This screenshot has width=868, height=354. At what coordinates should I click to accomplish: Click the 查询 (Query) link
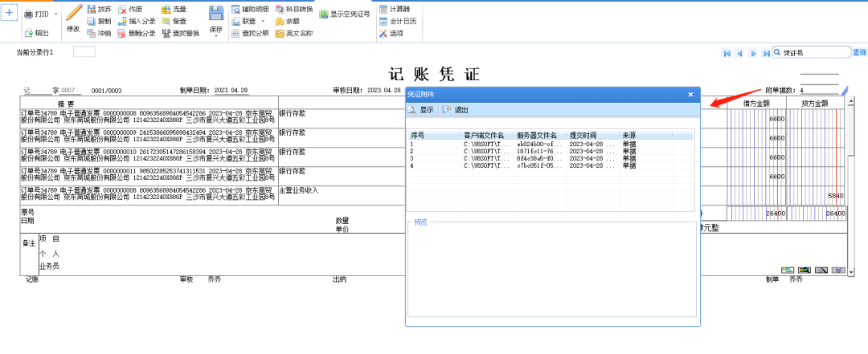coord(859,52)
